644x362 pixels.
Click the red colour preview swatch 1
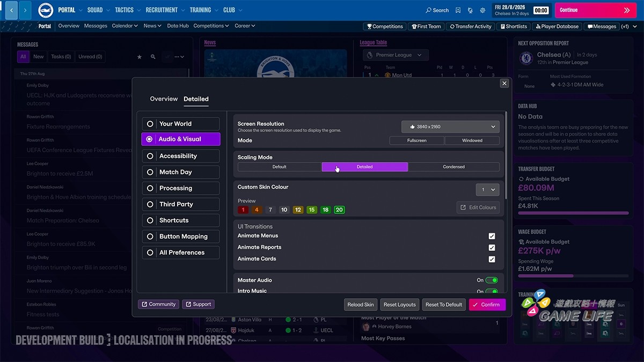click(243, 210)
